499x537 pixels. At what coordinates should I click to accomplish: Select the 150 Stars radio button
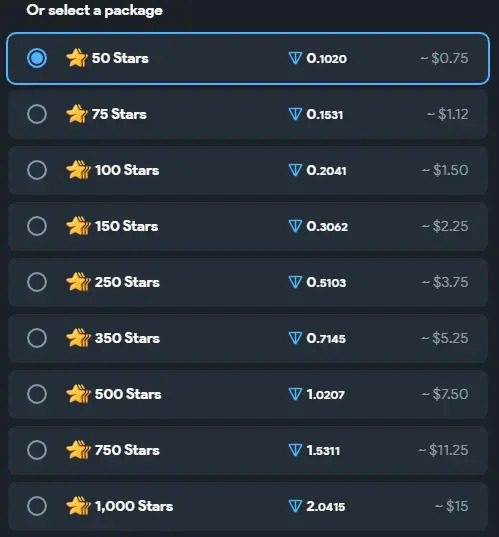pyautogui.click(x=37, y=226)
